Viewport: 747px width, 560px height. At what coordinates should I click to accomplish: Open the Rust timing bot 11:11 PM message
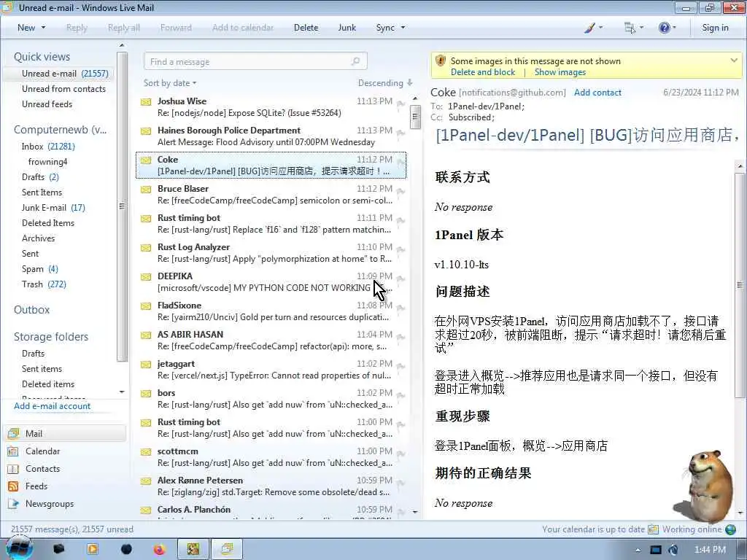point(271,224)
